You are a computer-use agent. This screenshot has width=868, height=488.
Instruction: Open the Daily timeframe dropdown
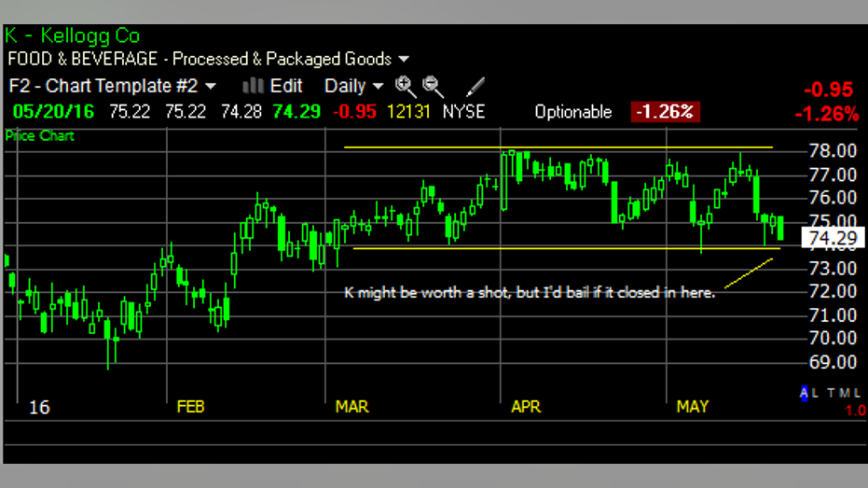click(353, 86)
